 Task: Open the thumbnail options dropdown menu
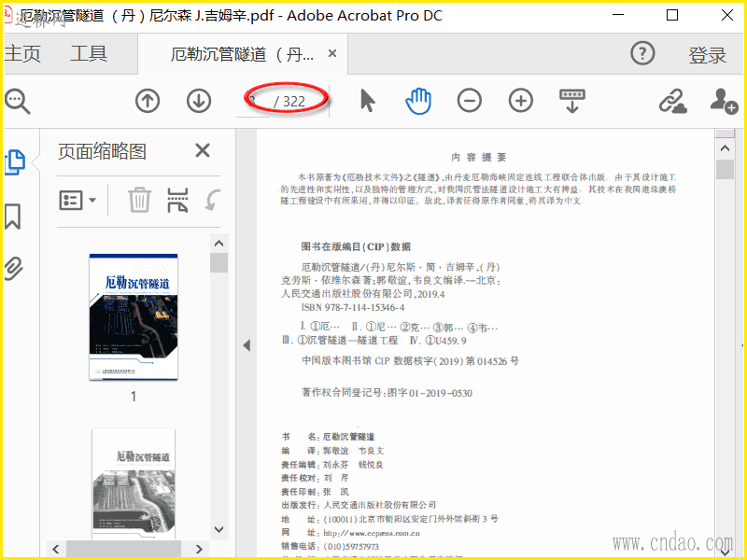[78, 200]
